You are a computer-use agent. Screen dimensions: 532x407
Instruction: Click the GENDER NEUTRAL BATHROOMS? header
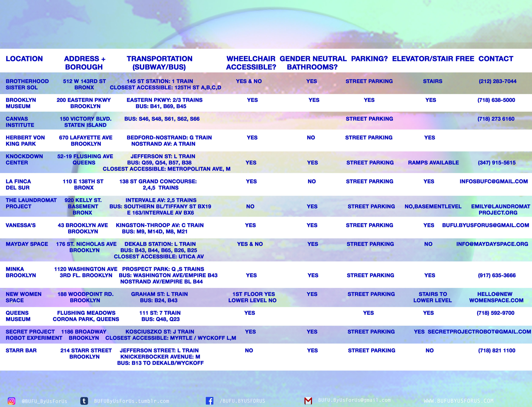(x=313, y=63)
